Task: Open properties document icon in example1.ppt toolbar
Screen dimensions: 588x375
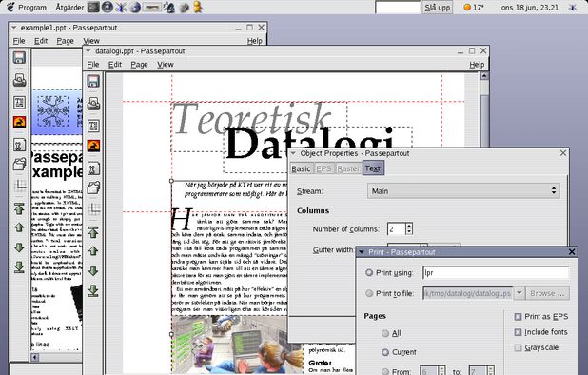Action: pyautogui.click(x=19, y=145)
